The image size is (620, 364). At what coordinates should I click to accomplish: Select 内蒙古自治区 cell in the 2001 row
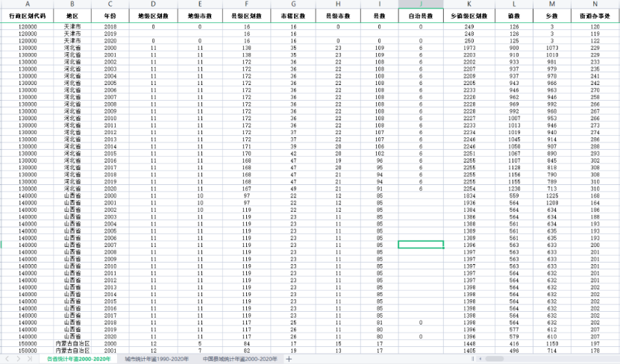[x=72, y=351]
